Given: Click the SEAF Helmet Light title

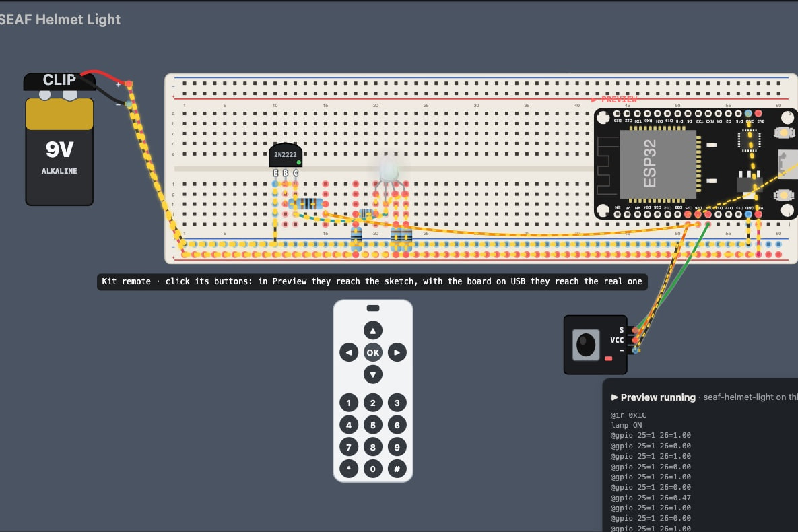Looking at the screenshot, I should 60,20.
